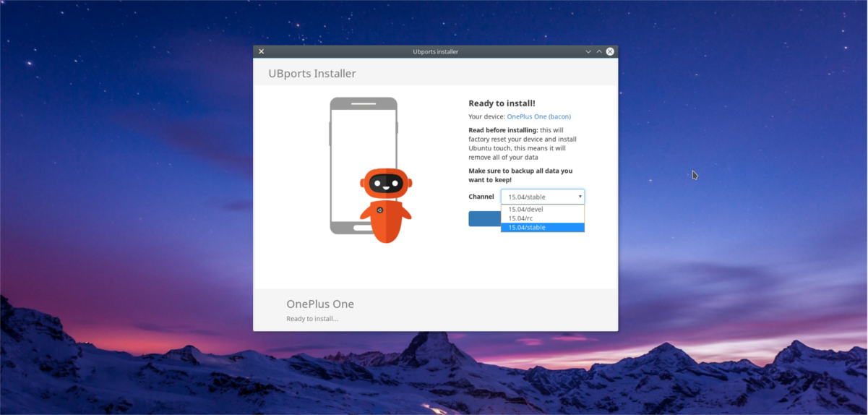Click the 'OnePlus One' footer device name
The height and width of the screenshot is (415, 868).
coord(320,304)
